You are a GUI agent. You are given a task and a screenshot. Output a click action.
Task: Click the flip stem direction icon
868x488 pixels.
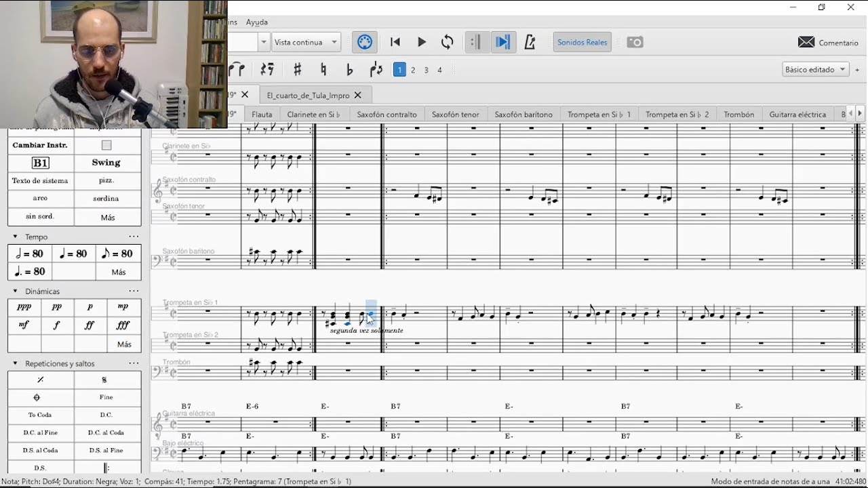point(376,69)
